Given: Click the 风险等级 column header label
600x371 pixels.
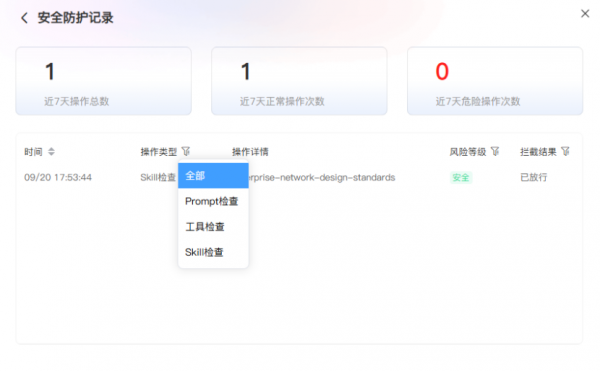Looking at the screenshot, I should (468, 152).
